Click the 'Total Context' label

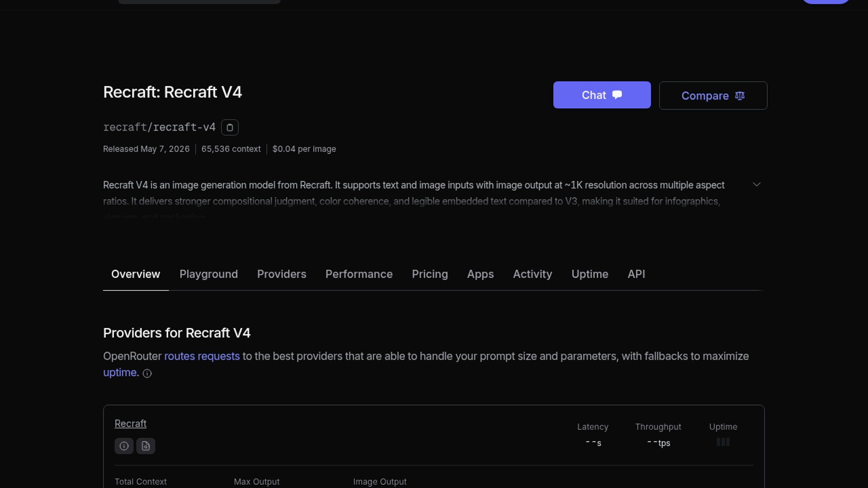tap(141, 482)
